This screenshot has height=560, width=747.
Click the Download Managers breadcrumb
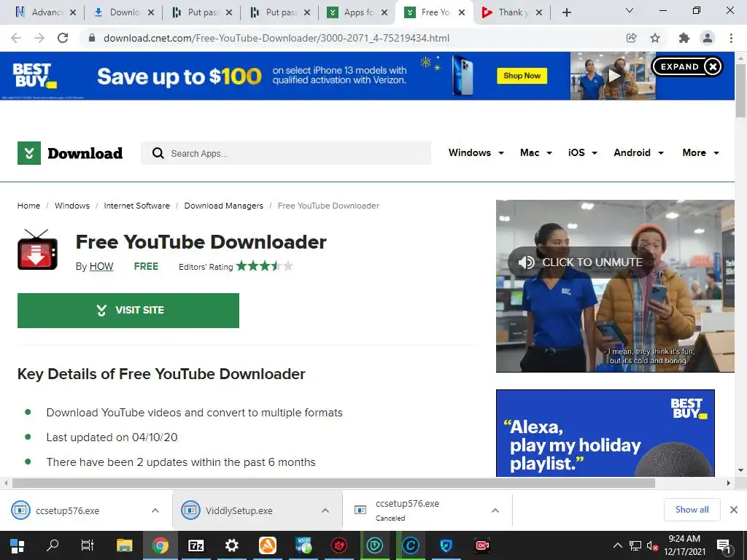[223, 206]
